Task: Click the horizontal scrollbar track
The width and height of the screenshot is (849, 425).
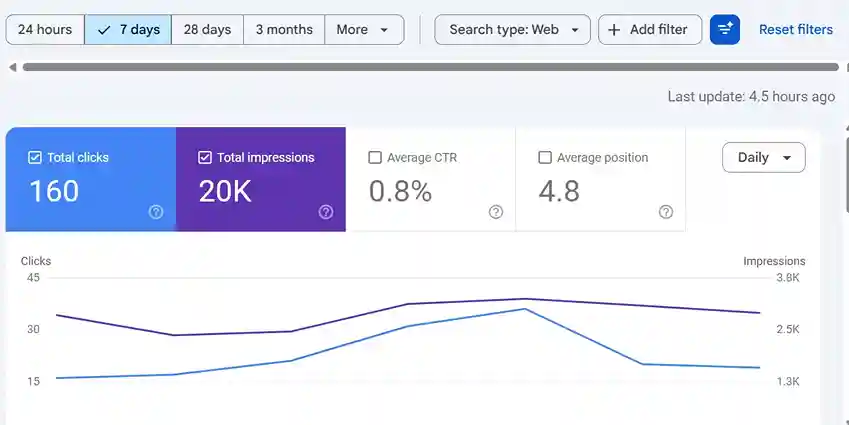Action: tap(430, 67)
